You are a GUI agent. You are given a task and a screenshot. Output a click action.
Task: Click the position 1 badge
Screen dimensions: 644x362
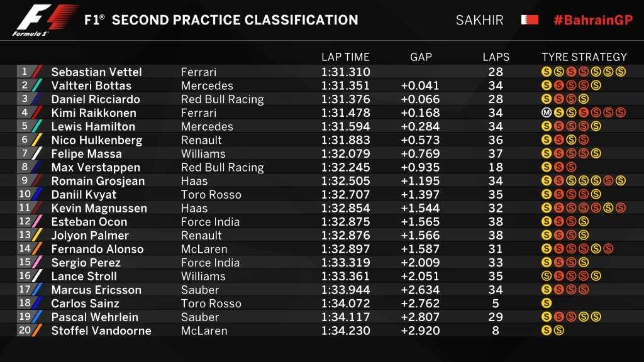tap(25, 72)
